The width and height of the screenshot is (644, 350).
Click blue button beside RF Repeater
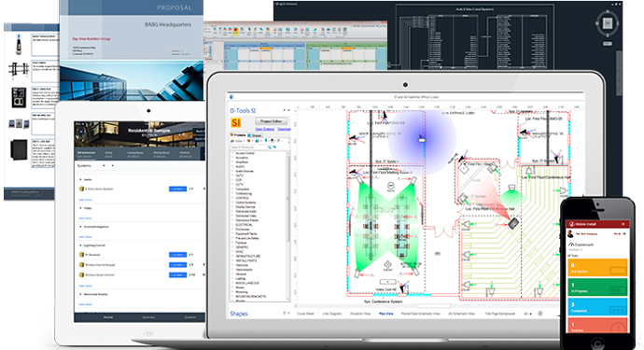[178, 255]
